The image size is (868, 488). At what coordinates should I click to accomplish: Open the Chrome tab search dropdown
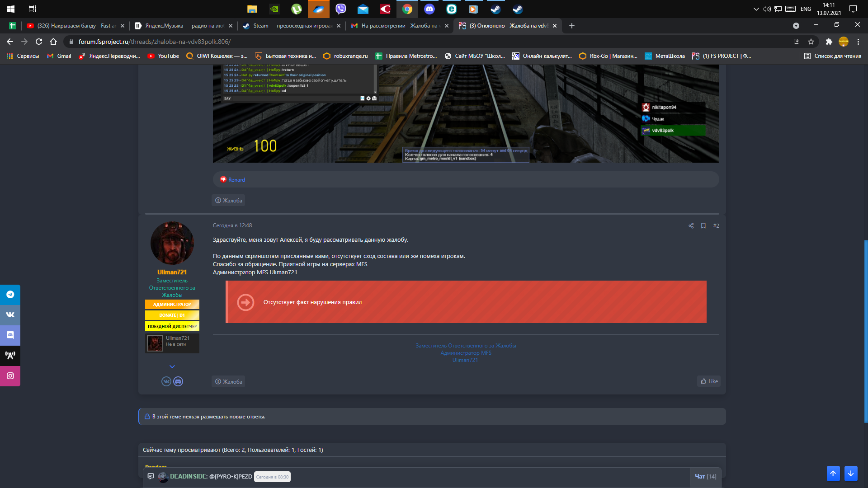click(x=796, y=26)
